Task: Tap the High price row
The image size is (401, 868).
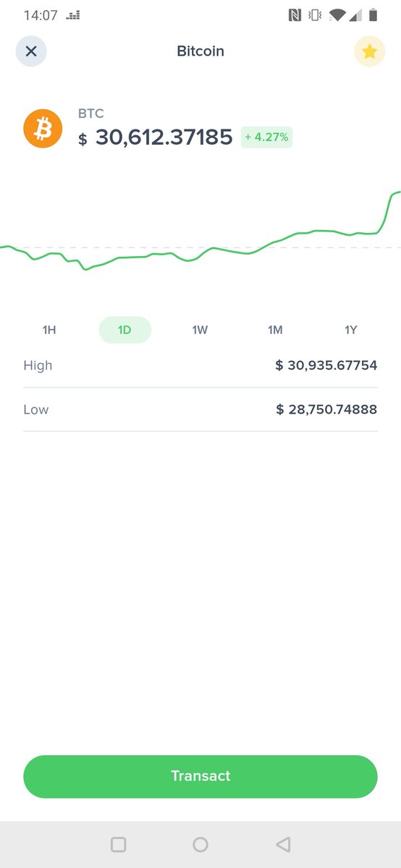Action: (200, 365)
